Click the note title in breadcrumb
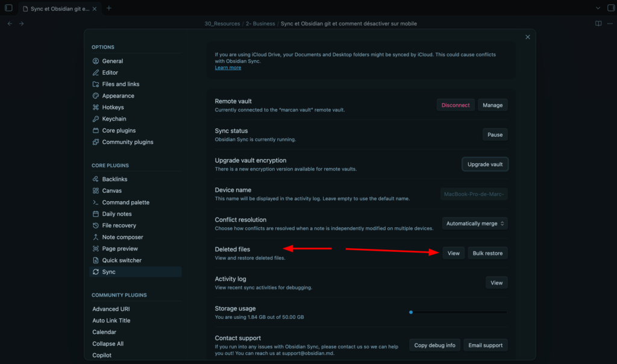This screenshot has height=364, width=617. coord(349,24)
